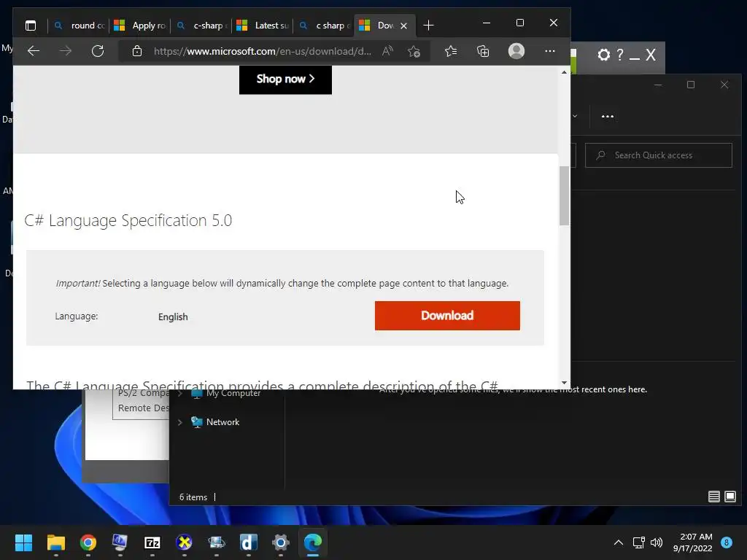Click the Shop now button
The width and height of the screenshot is (747, 560).
point(285,79)
